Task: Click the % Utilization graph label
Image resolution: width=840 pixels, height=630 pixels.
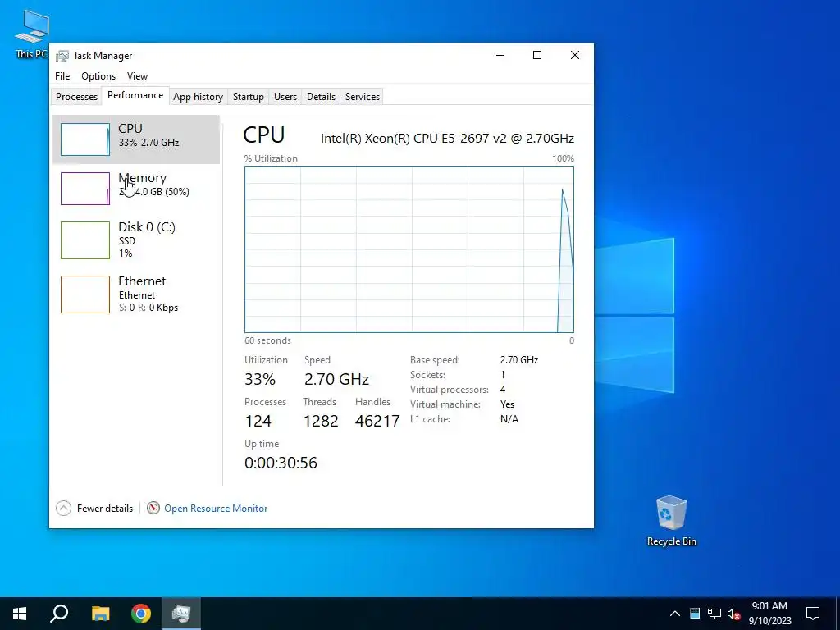Action: 271,158
